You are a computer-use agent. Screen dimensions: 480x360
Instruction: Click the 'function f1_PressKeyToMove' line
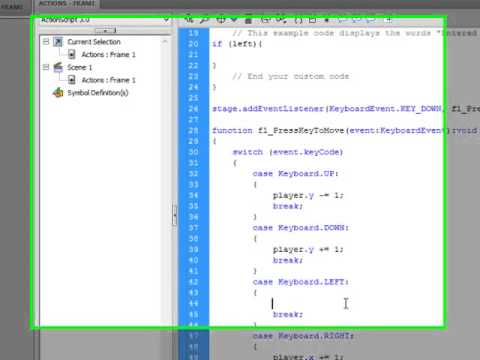tap(345, 130)
